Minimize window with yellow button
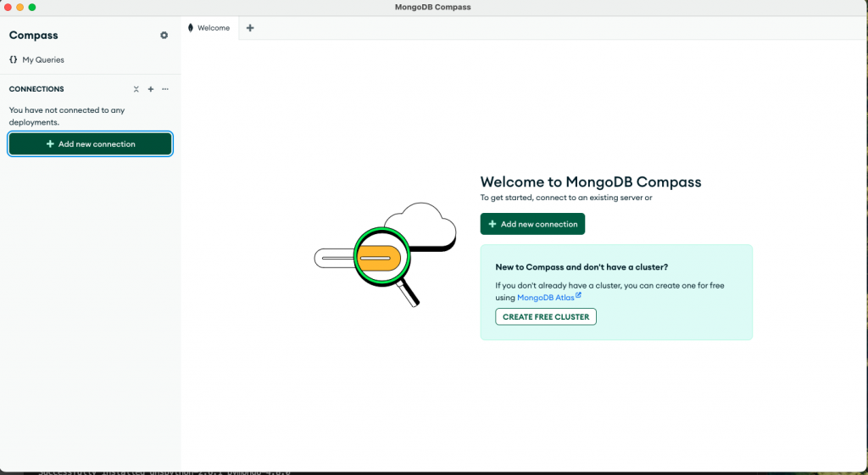 [x=20, y=7]
